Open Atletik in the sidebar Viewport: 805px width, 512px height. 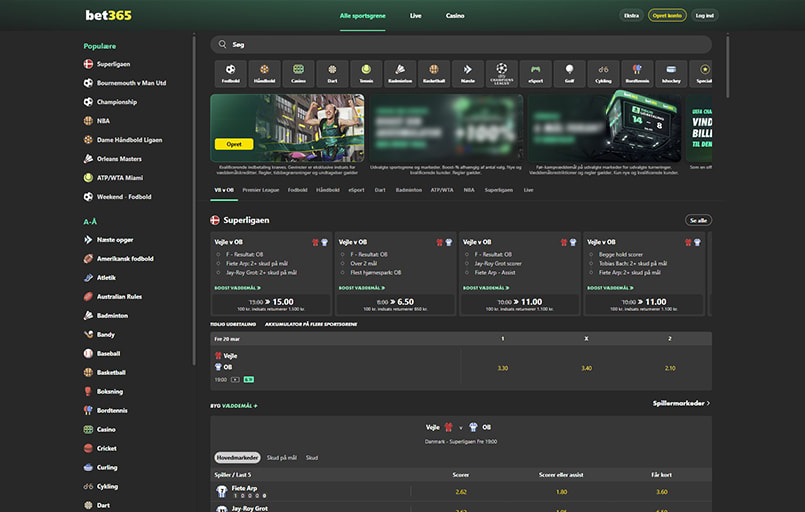pyautogui.click(x=106, y=278)
